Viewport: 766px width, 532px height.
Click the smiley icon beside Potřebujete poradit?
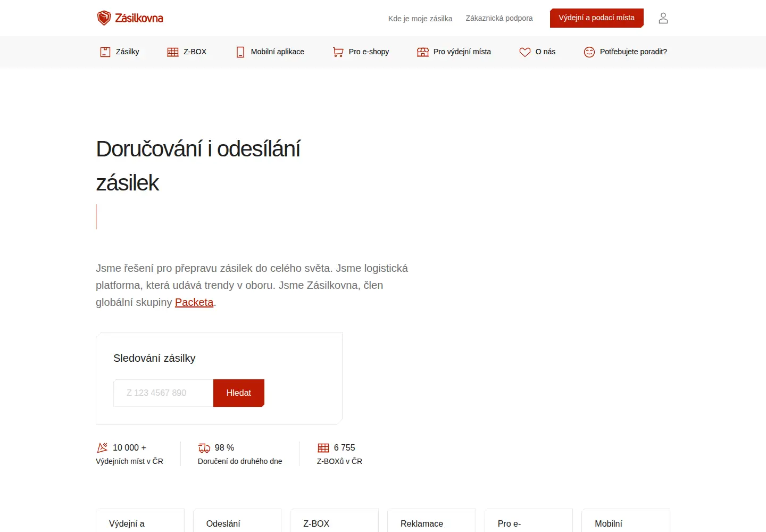click(589, 52)
